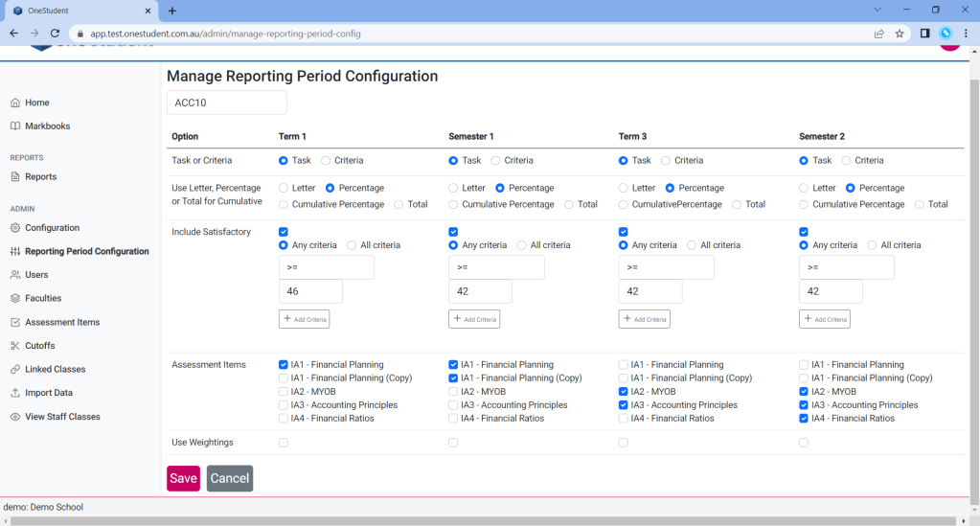Click the Configuration gear icon
980x526 pixels.
coord(15,228)
